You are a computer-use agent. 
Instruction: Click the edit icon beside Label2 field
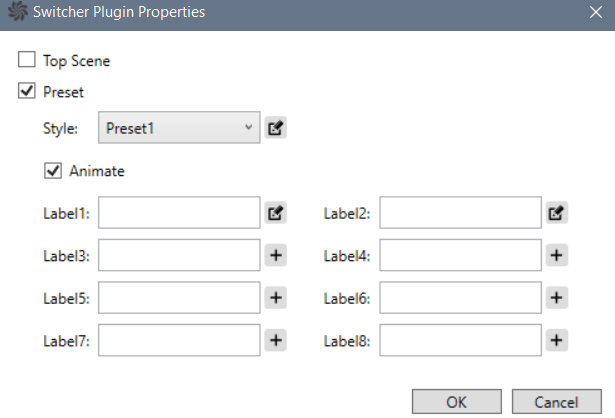pos(558,213)
